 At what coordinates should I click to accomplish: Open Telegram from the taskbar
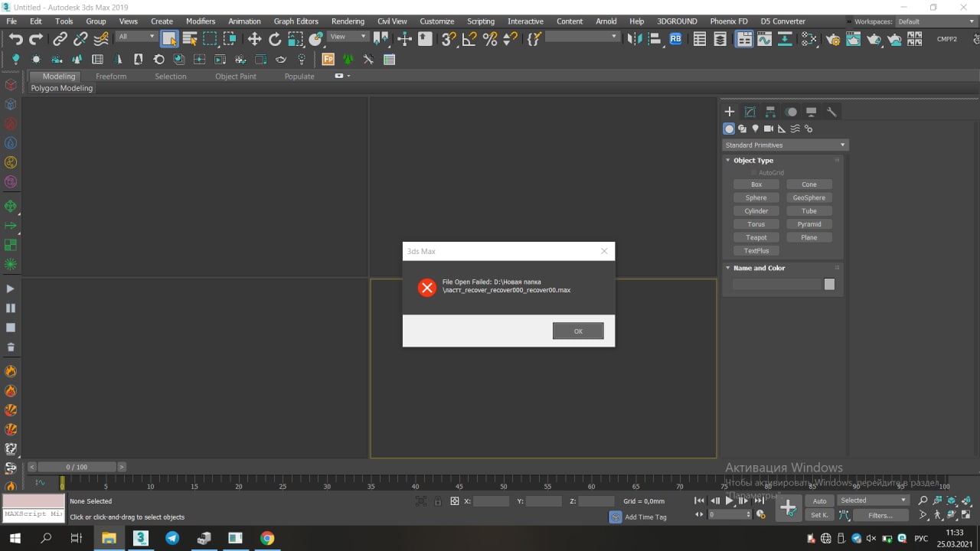[x=172, y=538]
